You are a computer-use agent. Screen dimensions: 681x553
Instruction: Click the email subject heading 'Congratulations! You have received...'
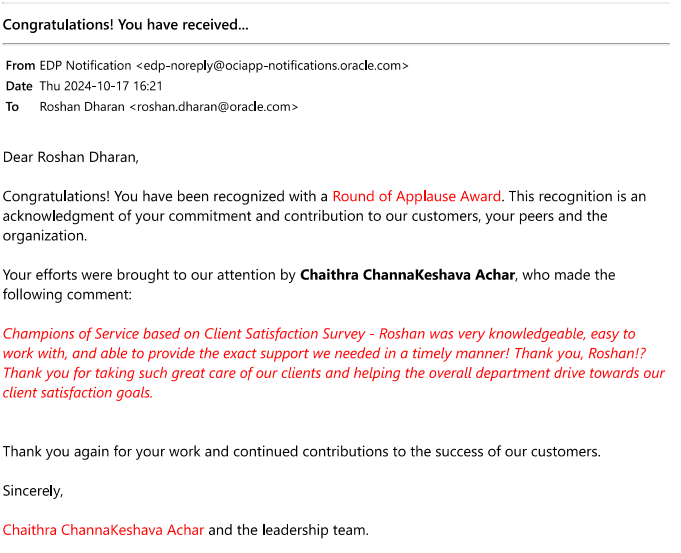[126, 25]
